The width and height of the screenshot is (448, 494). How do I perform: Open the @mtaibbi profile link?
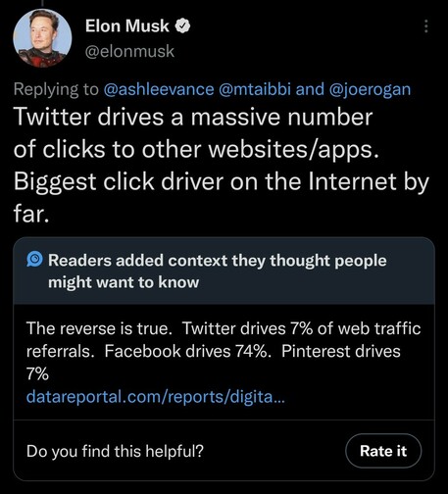255,89
